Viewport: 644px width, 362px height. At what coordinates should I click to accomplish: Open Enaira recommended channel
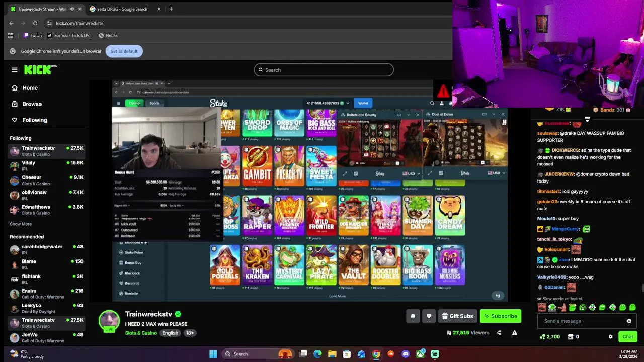pyautogui.click(x=46, y=293)
